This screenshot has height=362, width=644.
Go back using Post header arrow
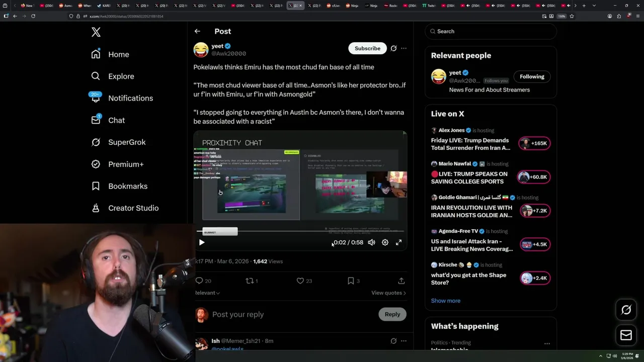pyautogui.click(x=197, y=31)
